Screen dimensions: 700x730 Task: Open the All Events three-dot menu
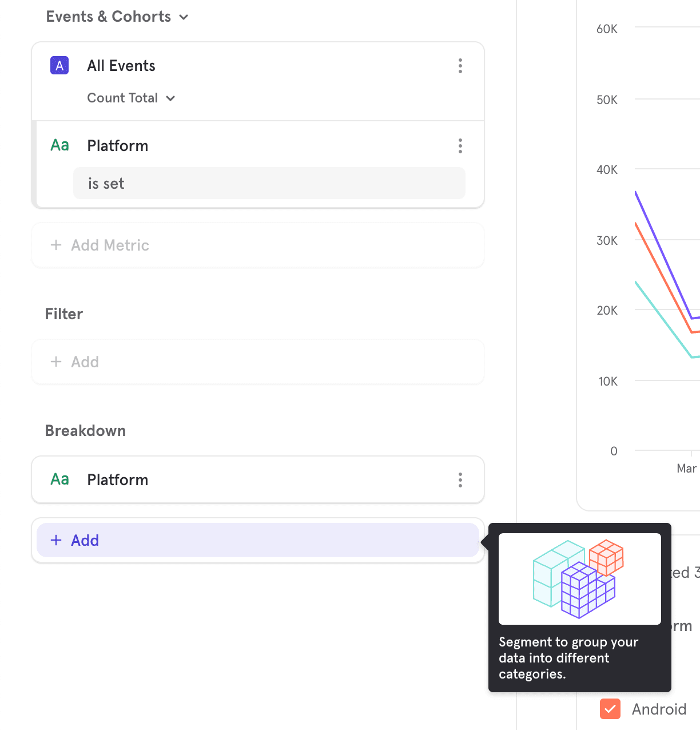coord(460,66)
